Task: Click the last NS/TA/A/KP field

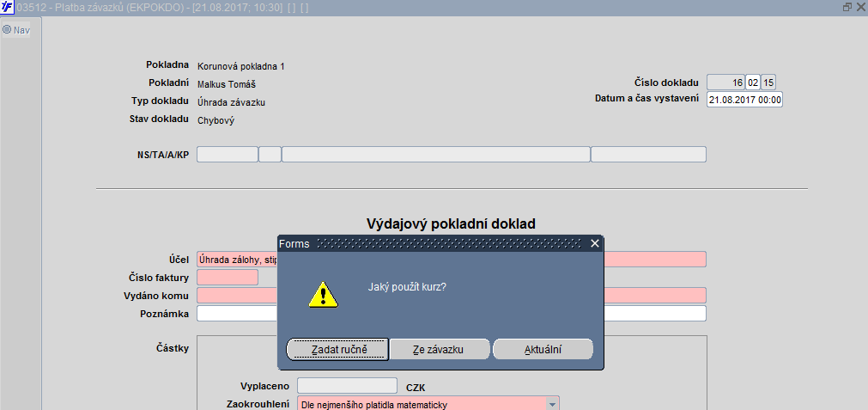Action: tap(649, 154)
